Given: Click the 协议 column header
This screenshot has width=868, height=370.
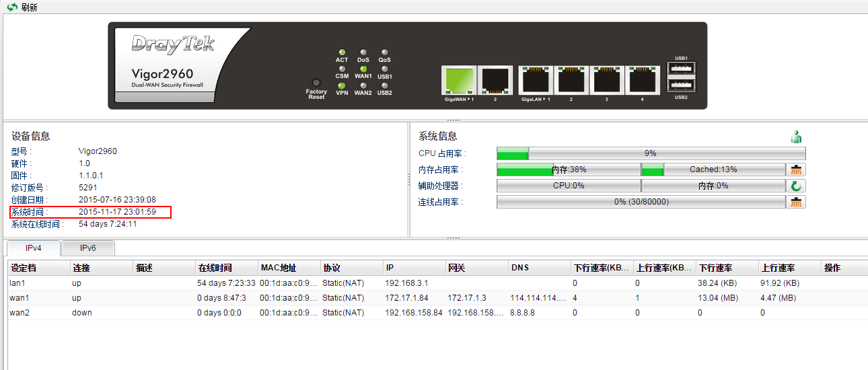Looking at the screenshot, I should [351, 268].
